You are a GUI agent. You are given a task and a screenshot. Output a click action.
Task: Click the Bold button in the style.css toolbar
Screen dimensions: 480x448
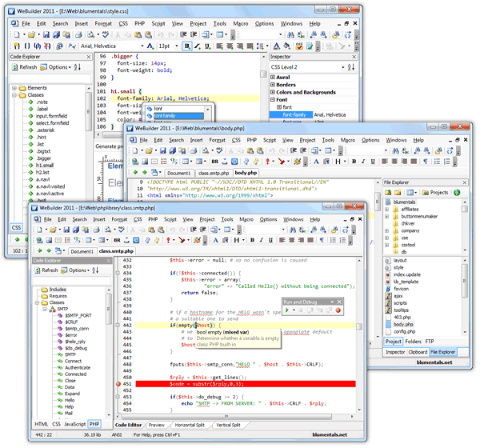coord(187,46)
